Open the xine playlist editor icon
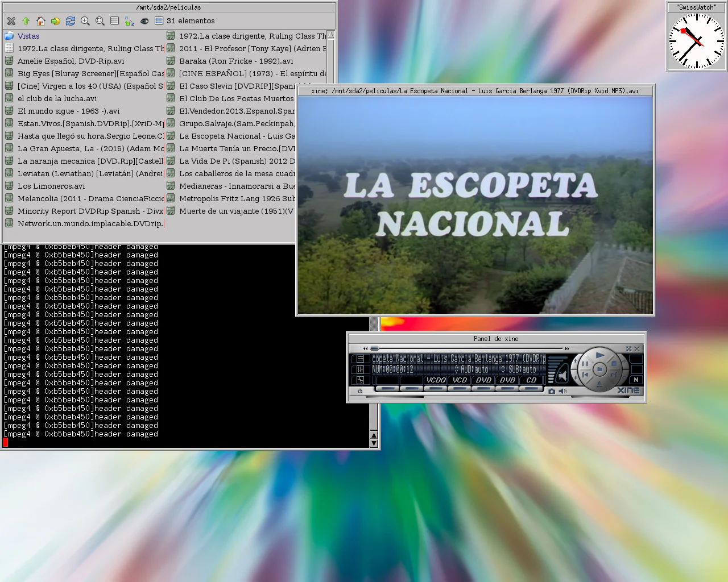 (x=360, y=359)
